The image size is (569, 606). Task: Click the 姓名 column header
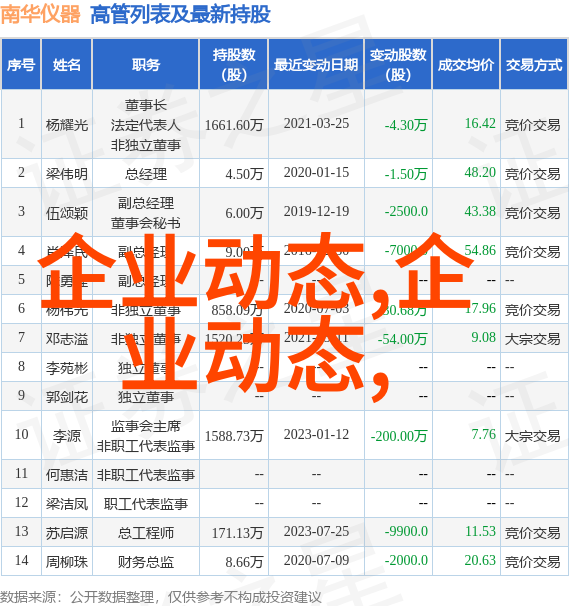pyautogui.click(x=66, y=64)
